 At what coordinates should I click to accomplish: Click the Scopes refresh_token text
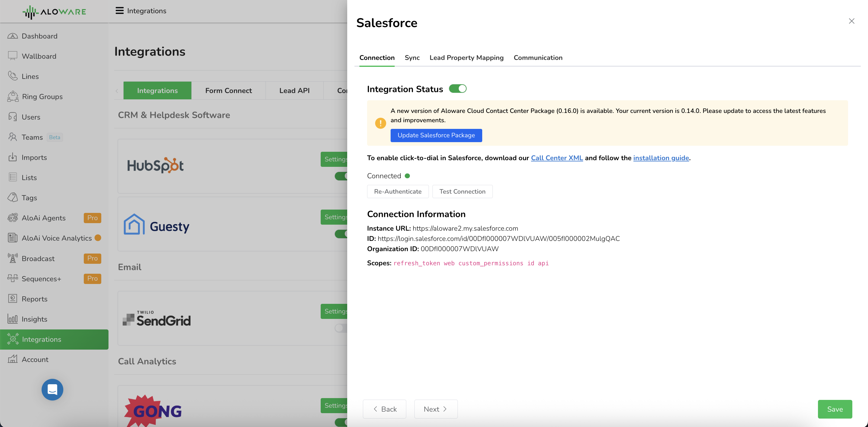[417, 263]
